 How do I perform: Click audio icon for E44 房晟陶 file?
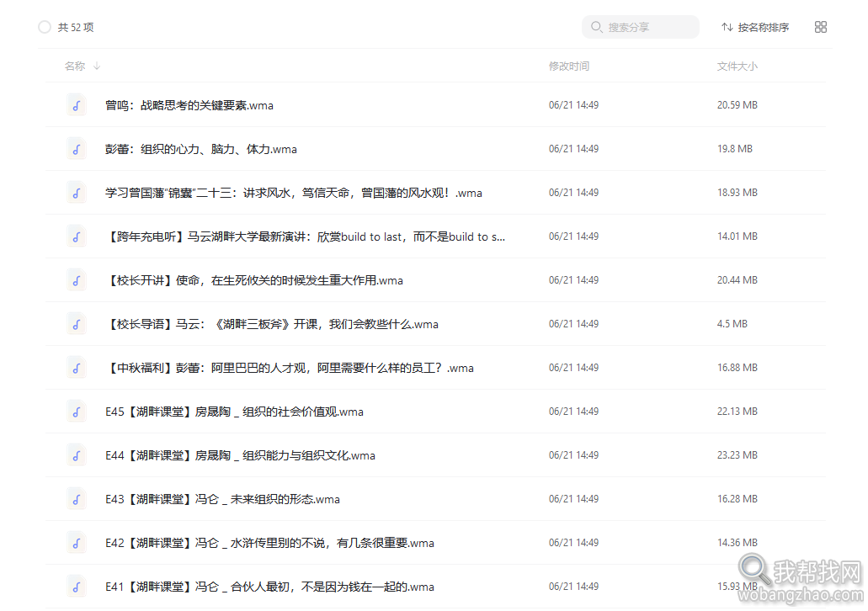pyautogui.click(x=77, y=455)
